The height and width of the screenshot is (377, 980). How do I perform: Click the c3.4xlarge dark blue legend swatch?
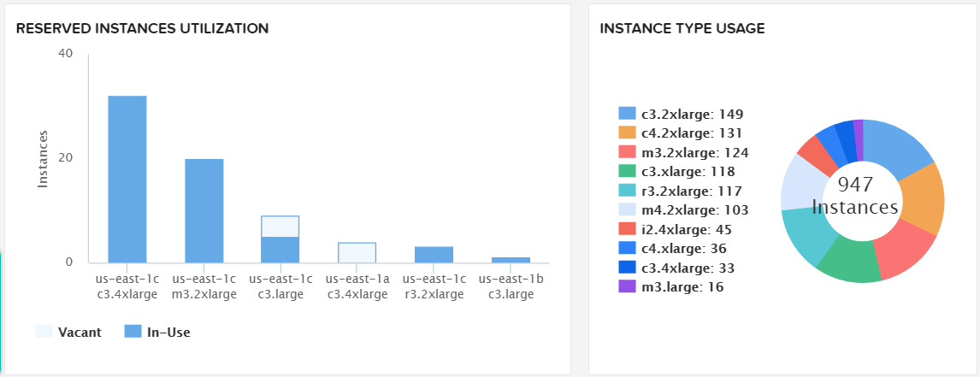(627, 268)
